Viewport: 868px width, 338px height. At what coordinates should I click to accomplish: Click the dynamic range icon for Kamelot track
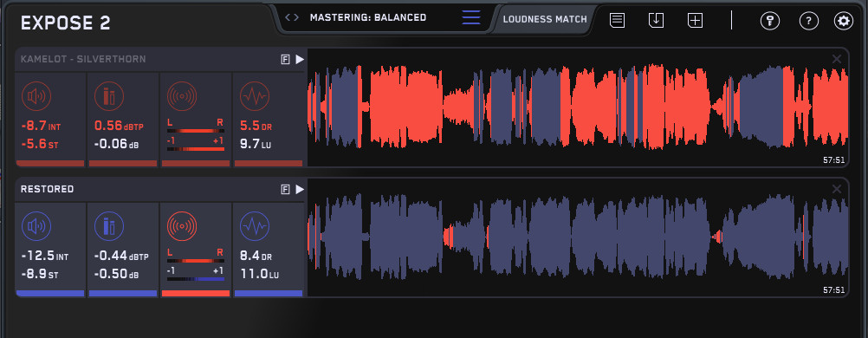(255, 96)
